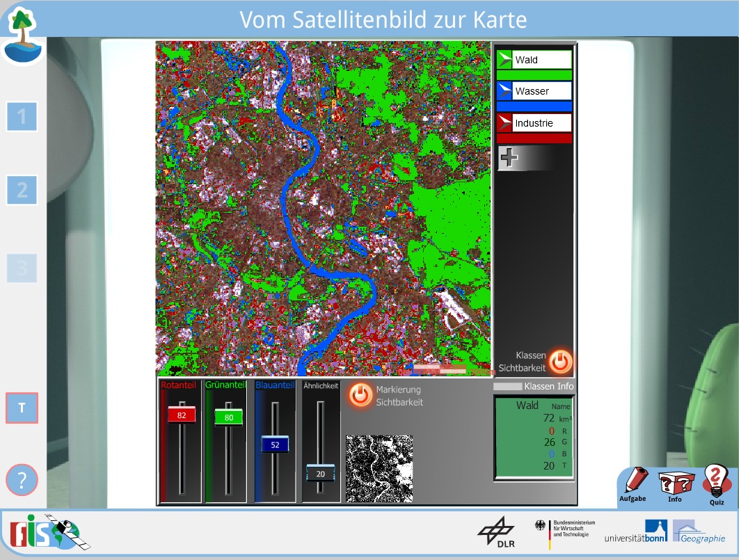Open the T section in sidebar

tap(22, 408)
